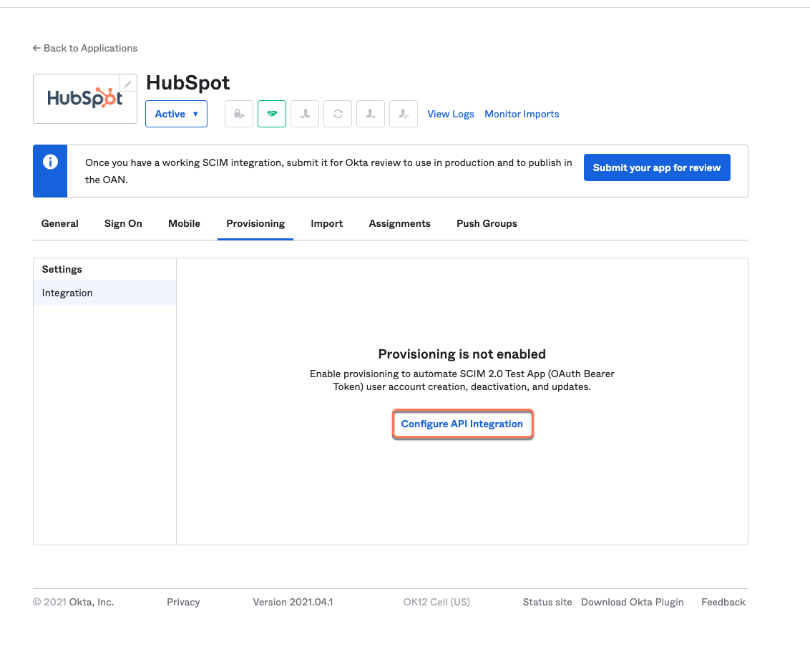Switch to Push Groups tab
The image size is (810, 672).
point(487,223)
